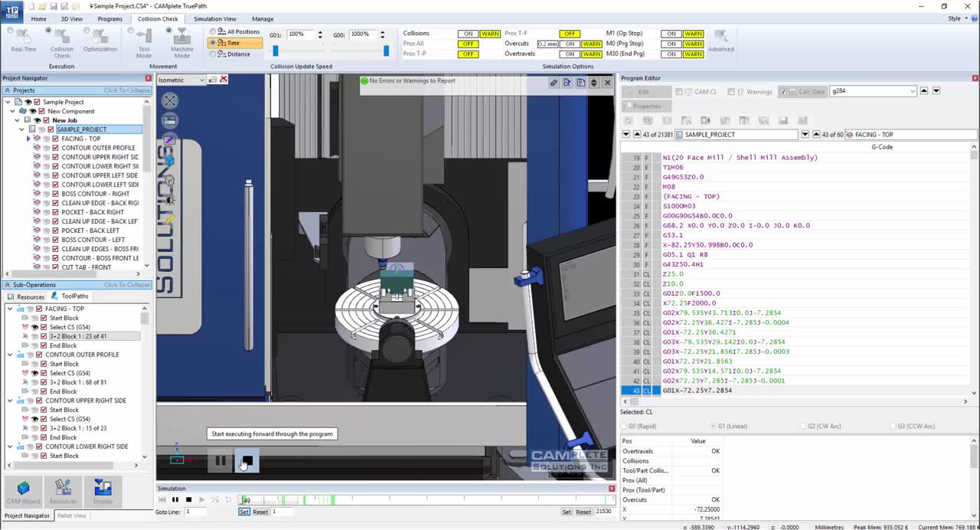
Task: Click first icon in Program Editor icon row
Action: [629, 120]
